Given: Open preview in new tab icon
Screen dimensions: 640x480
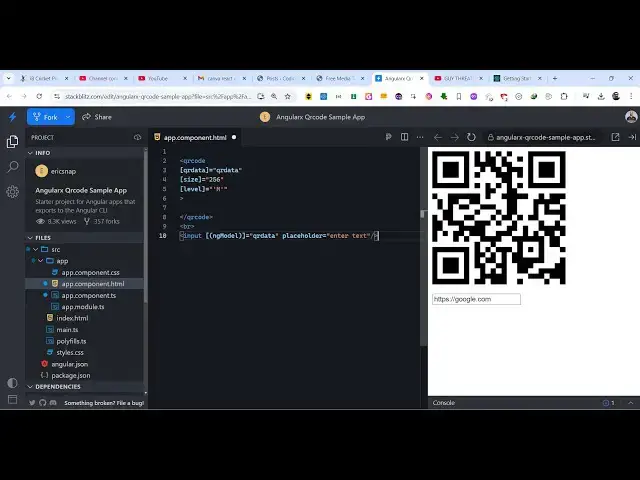Looking at the screenshot, I should click(616, 137).
